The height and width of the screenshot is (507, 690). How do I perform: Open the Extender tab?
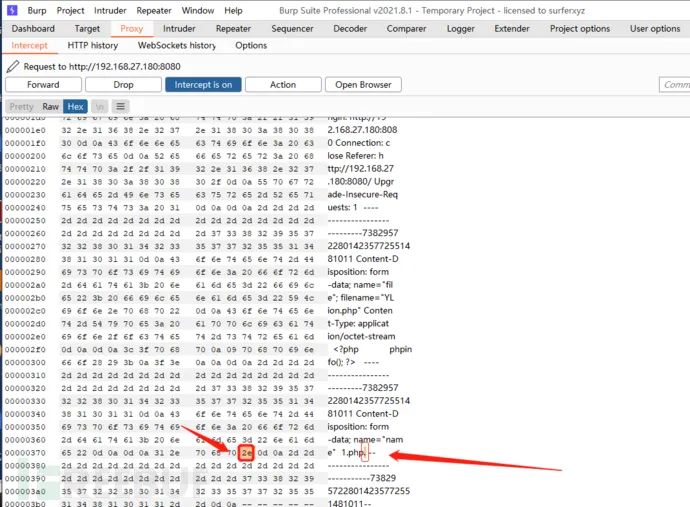512,29
